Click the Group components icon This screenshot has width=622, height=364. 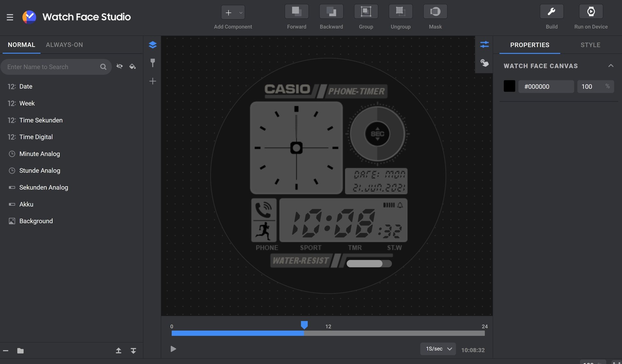[x=366, y=12]
